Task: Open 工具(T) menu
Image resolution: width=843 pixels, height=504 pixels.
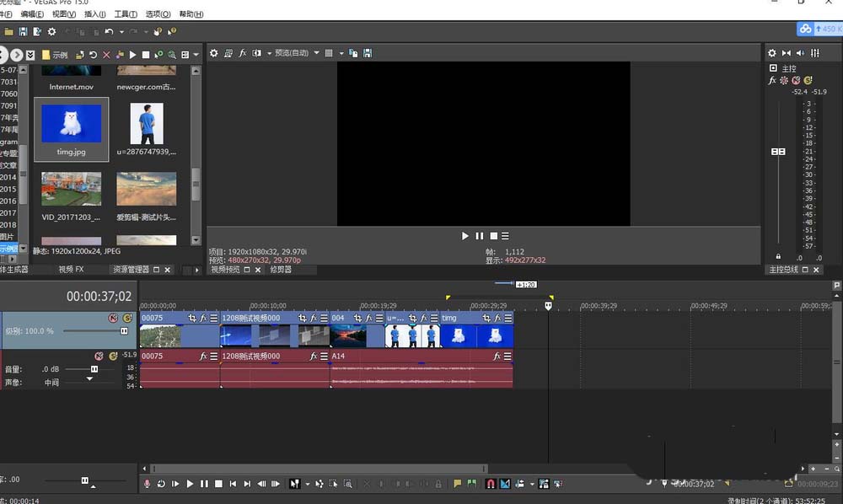Action: point(126,14)
